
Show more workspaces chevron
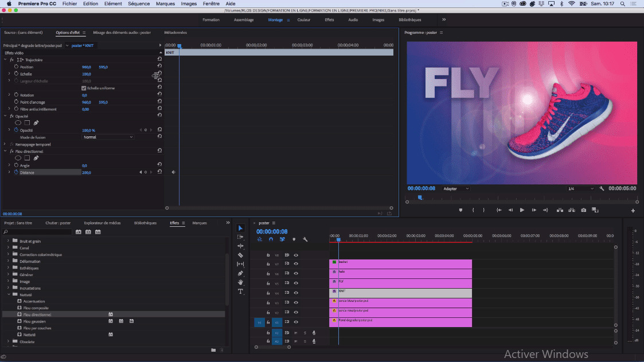444,19
